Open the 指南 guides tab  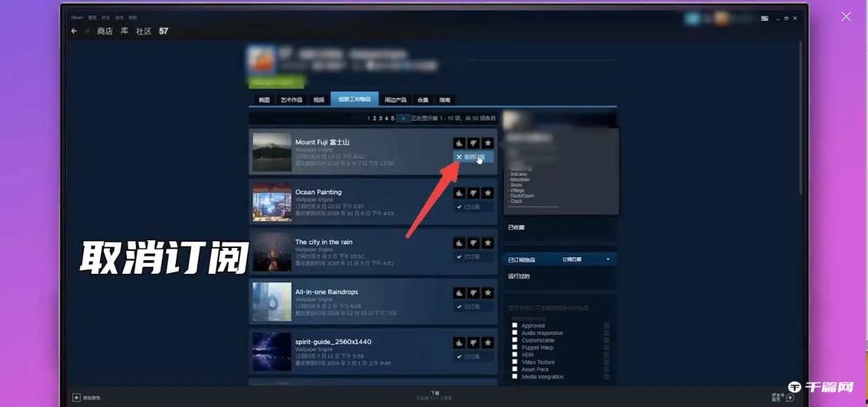pos(445,100)
